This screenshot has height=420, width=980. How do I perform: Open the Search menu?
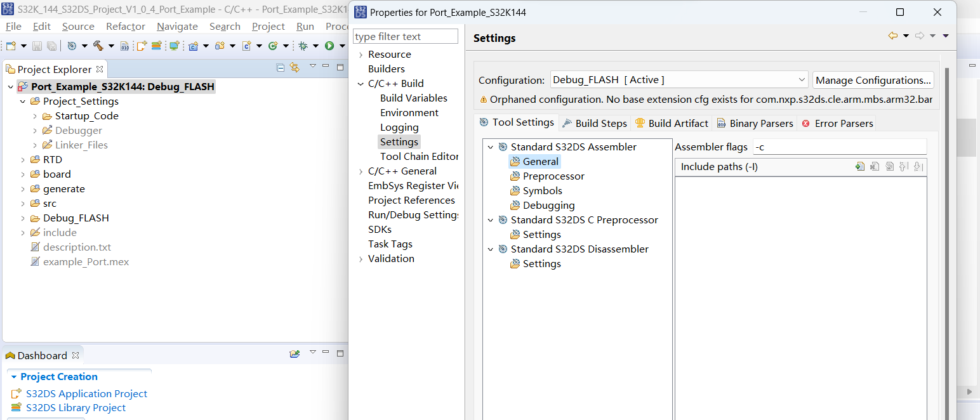225,26
